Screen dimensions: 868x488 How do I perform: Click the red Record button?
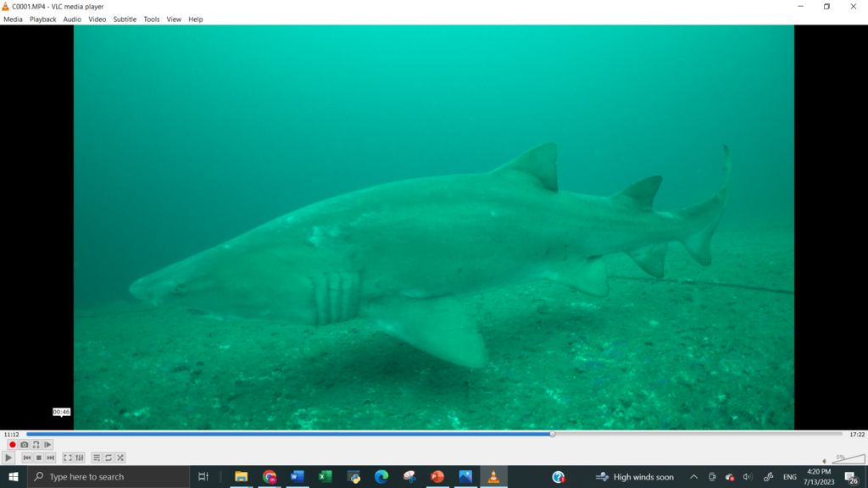(x=12, y=445)
